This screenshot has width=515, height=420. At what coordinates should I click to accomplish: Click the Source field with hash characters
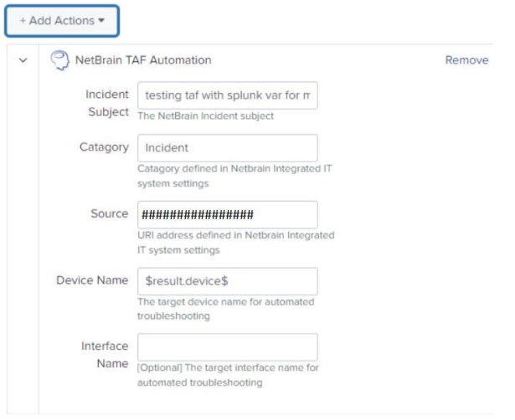click(x=227, y=214)
